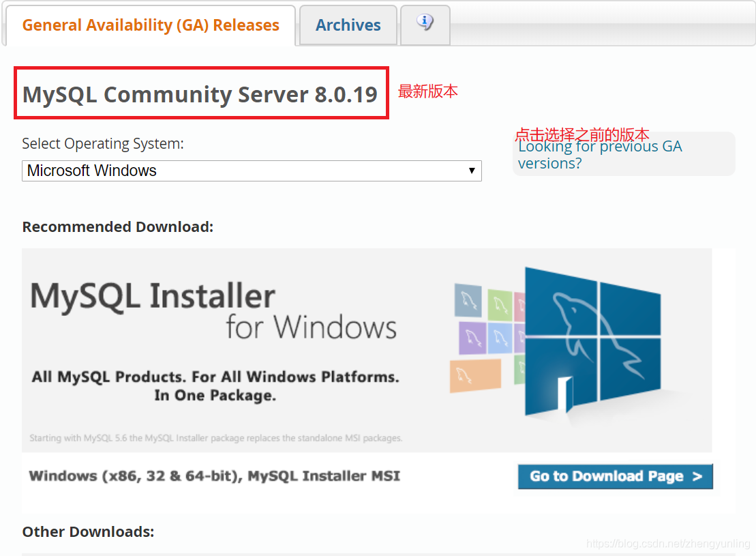Image resolution: width=756 pixels, height=556 pixels.
Task: Click the Other Downloads heading
Action: coord(88,532)
